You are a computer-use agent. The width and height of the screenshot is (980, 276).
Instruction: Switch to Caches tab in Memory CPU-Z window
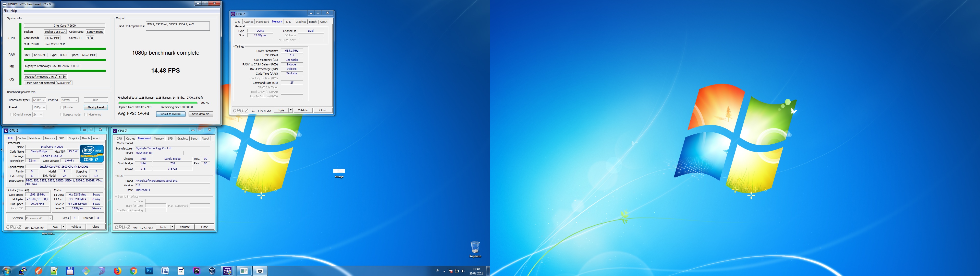point(248,22)
